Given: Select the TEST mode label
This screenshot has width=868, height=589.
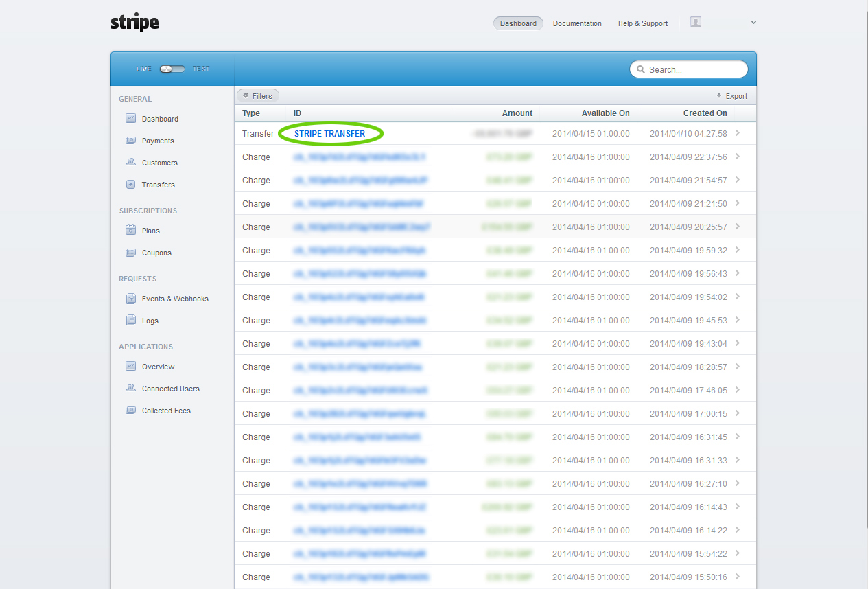Looking at the screenshot, I should coord(201,69).
